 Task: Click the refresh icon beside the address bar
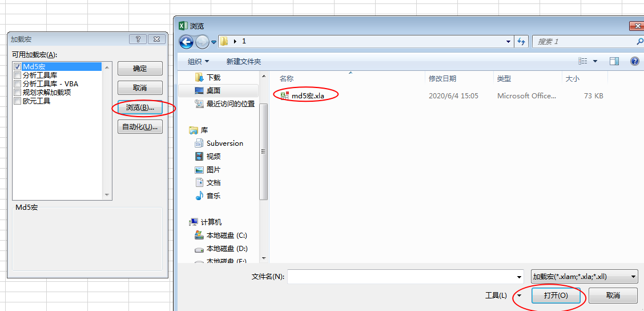point(521,42)
